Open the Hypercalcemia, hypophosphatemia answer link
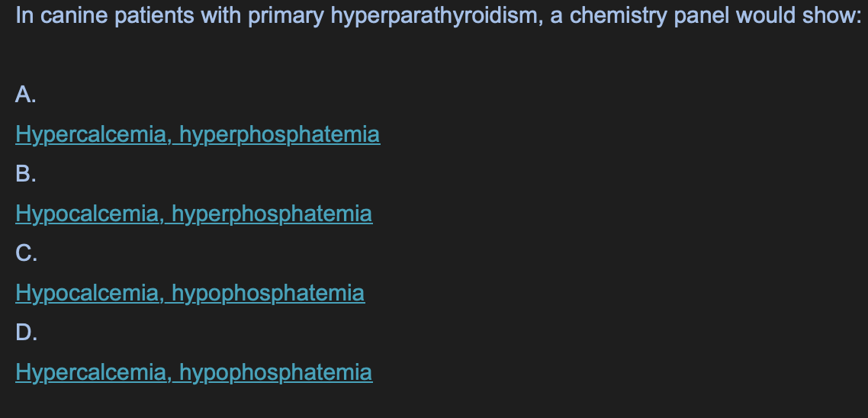 tap(194, 372)
